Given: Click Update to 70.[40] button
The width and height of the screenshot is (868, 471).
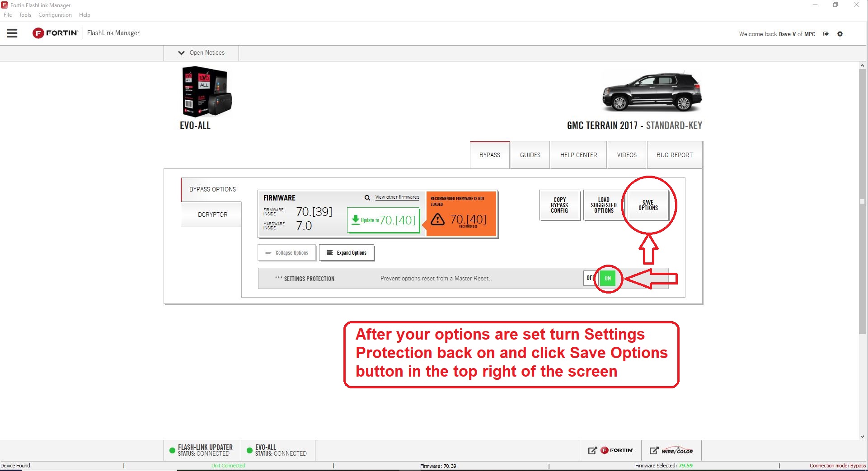Looking at the screenshot, I should coord(383,220).
